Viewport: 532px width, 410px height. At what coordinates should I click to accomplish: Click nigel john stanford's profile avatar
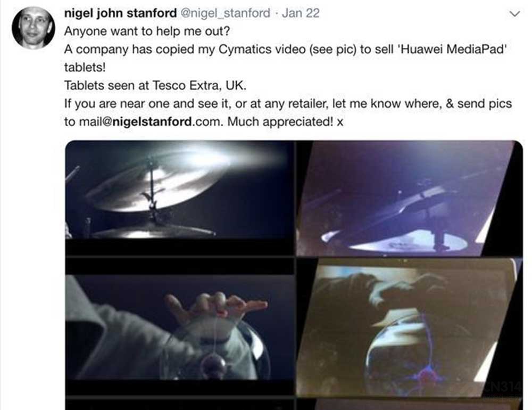coord(33,28)
